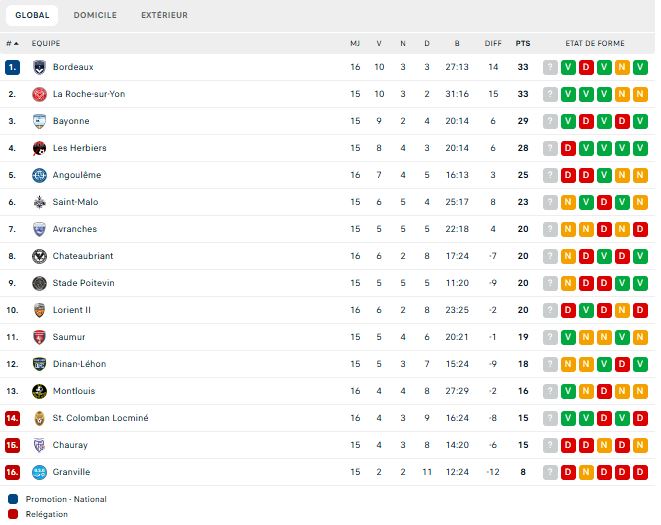Click the Angoulême team badge
The height and width of the screenshot is (525, 661).
[39, 175]
